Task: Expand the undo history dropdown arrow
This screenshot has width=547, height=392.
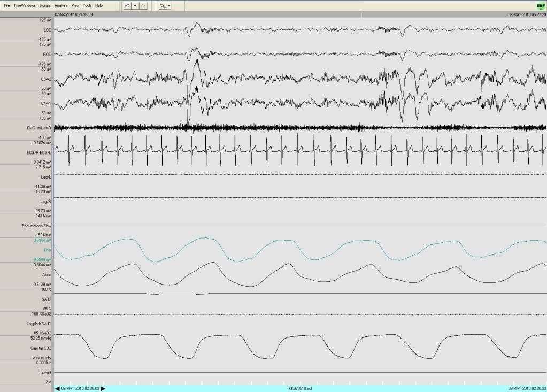Action: [135, 5]
